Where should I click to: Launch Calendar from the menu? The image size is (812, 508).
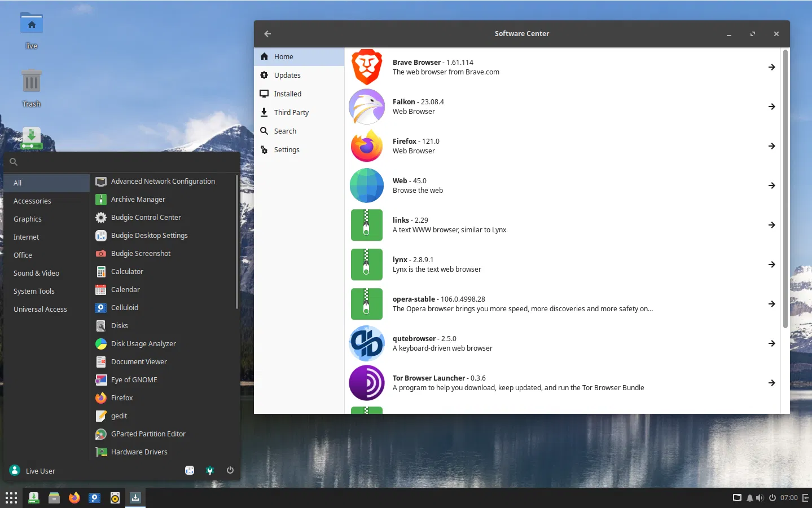pos(163,289)
